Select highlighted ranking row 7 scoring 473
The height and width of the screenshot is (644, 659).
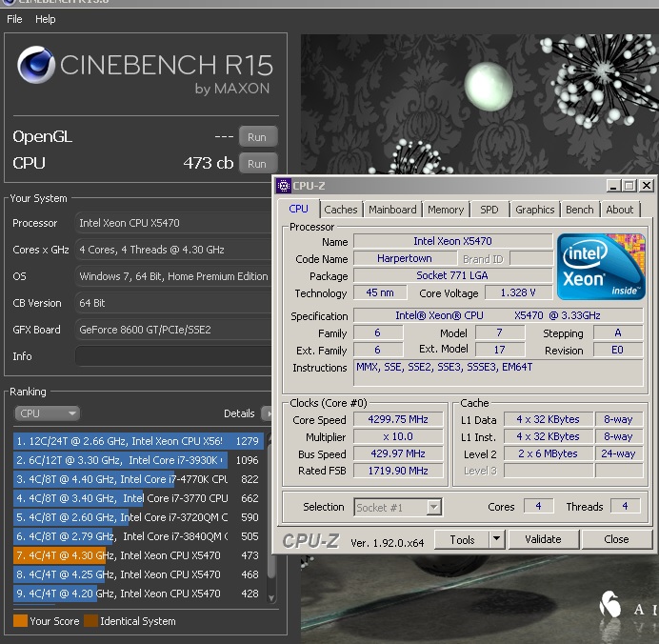[x=138, y=555]
